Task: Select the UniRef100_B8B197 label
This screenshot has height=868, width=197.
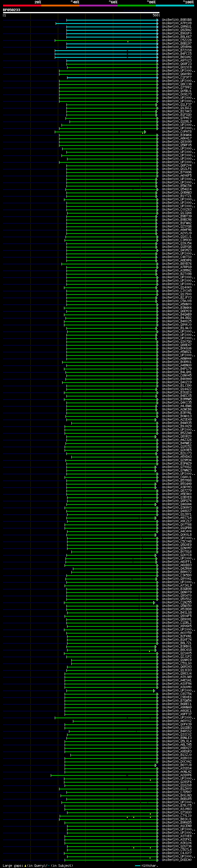Action: tap(176, 43)
